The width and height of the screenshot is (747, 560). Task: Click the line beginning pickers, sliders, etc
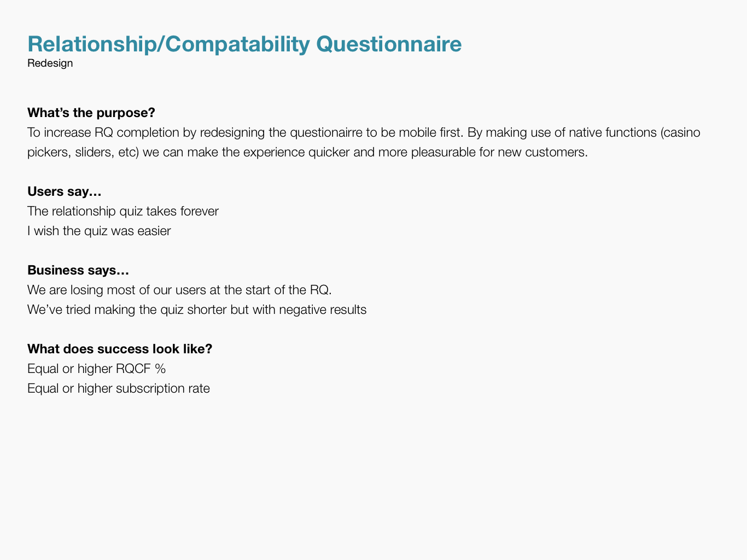click(307, 152)
